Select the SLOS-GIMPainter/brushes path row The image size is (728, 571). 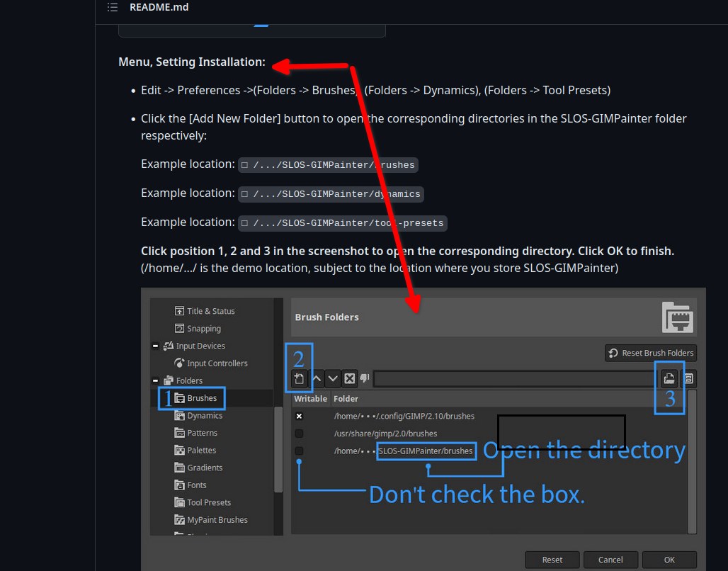pyautogui.click(x=403, y=451)
